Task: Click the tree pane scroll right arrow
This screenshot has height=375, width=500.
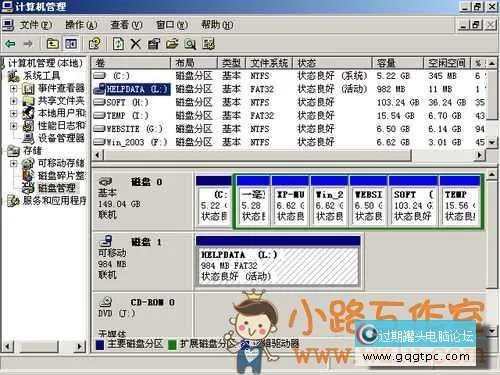Action: 80,347
